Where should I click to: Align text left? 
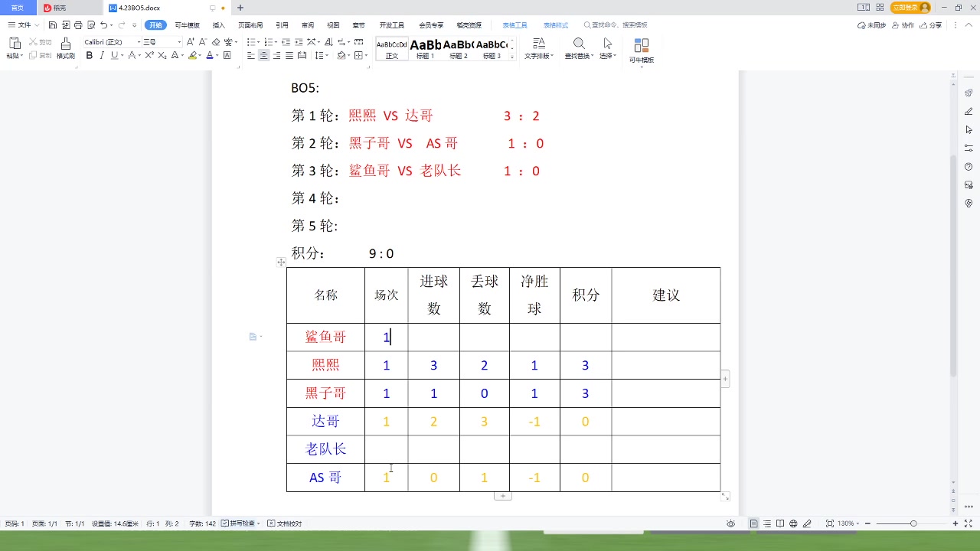251,55
